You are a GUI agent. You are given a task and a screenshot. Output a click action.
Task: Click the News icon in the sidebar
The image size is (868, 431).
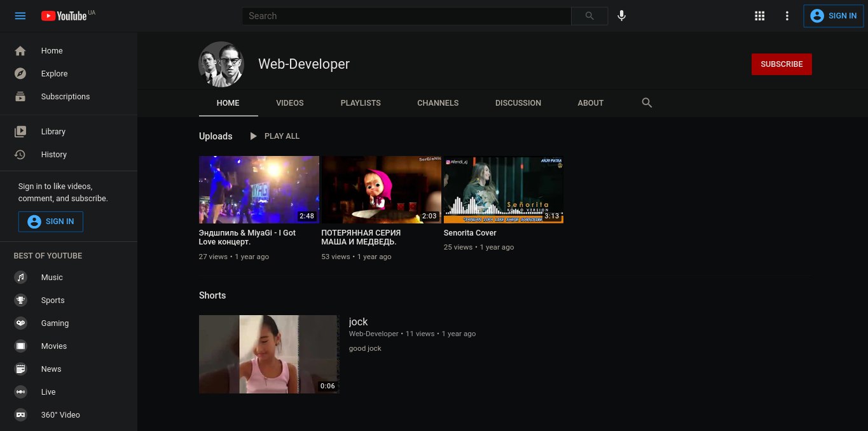pos(21,369)
